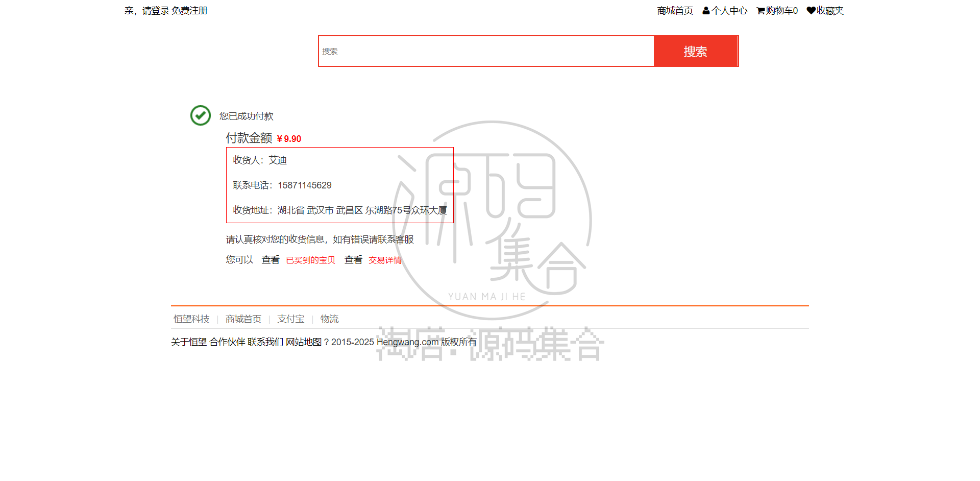
Task: Click the 请认真核对您的收货信息 notice
Action: pos(320,239)
